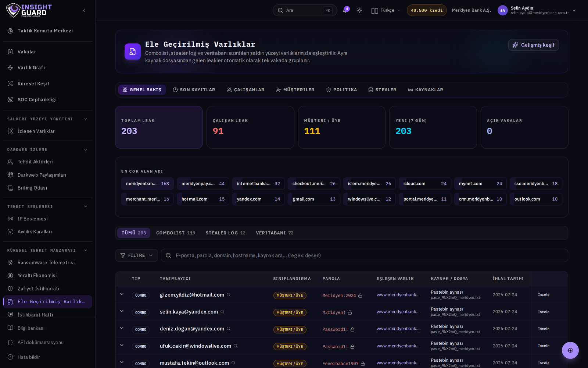This screenshot has width=588, height=368.
Task: Open the notifications bell
Action: [x=345, y=10]
